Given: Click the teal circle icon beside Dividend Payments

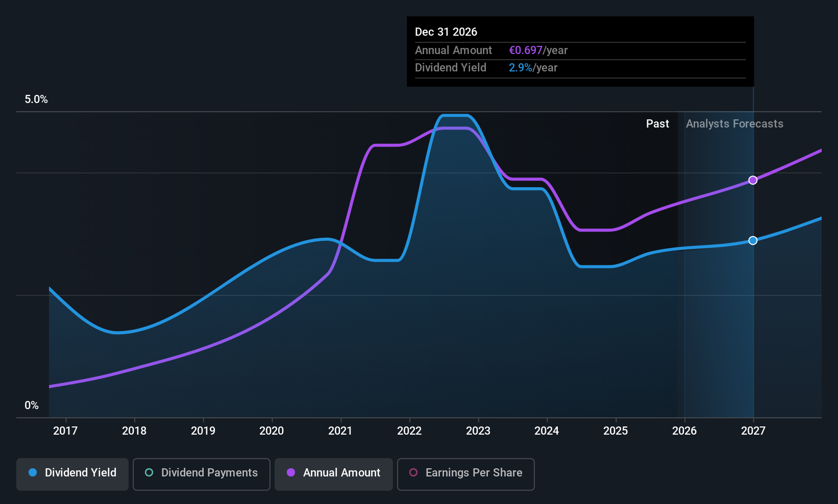Looking at the screenshot, I should tap(149, 473).
